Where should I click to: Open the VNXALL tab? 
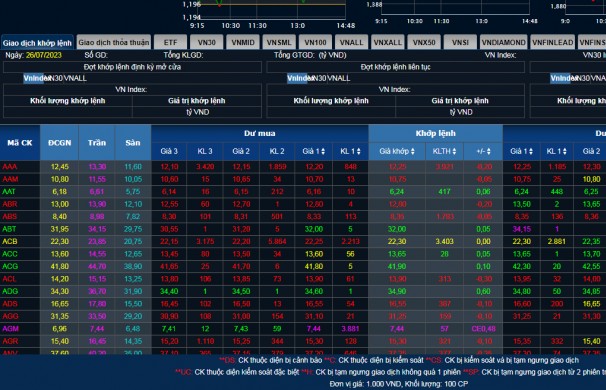388,43
